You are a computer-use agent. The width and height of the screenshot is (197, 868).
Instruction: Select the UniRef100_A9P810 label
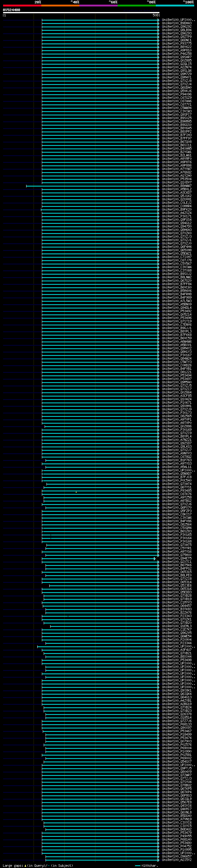coord(177,50)
